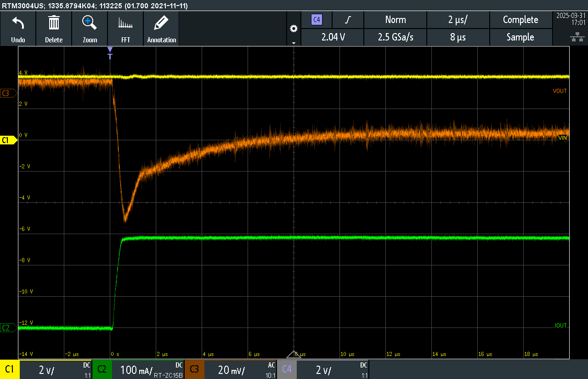Open the 2 µs/ timebase setting
The image size is (588, 379).
pyautogui.click(x=458, y=20)
